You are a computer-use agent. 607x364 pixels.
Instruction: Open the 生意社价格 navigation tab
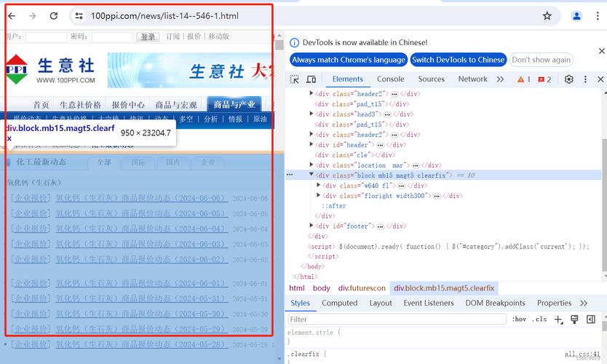[x=80, y=105]
